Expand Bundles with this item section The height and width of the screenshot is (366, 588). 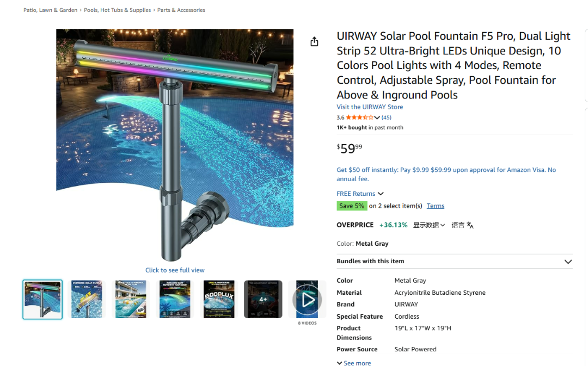click(x=455, y=262)
